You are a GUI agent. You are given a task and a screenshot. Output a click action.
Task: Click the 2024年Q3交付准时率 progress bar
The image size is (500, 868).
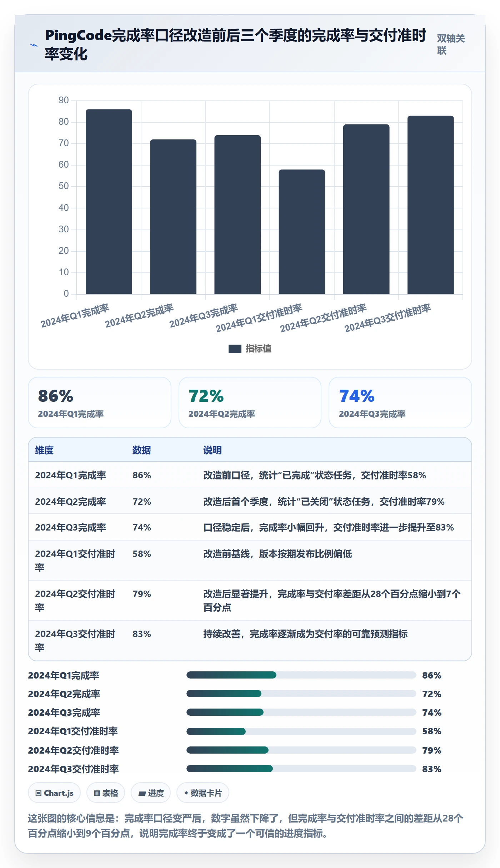[x=301, y=769]
